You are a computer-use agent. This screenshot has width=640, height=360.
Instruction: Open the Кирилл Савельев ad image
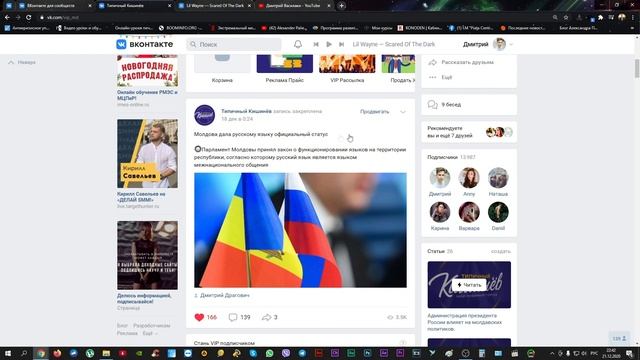tap(147, 153)
